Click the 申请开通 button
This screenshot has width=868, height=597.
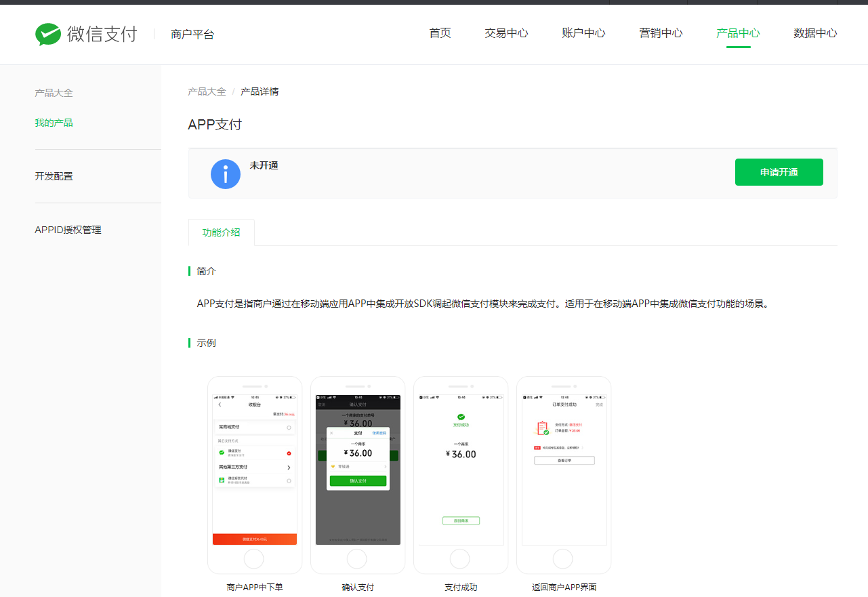pyautogui.click(x=779, y=172)
